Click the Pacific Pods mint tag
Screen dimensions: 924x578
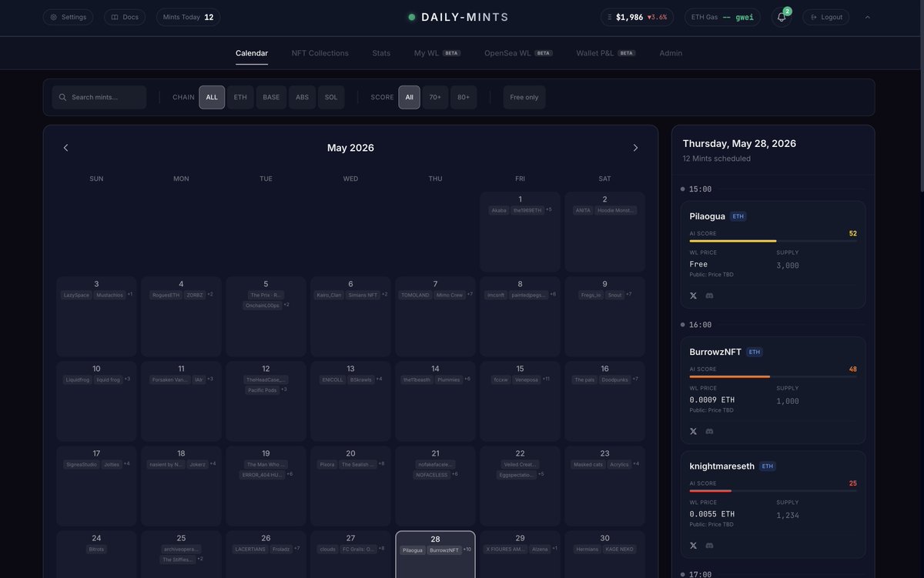(262, 390)
